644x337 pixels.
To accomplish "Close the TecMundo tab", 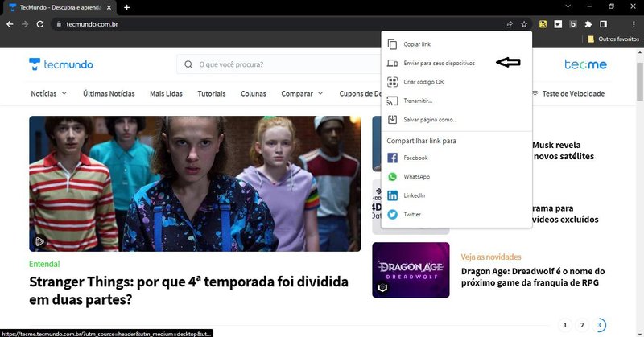I will 109,7.
